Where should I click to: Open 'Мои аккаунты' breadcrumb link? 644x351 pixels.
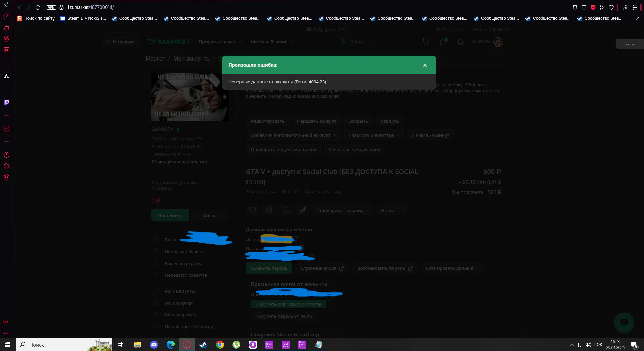[192, 58]
